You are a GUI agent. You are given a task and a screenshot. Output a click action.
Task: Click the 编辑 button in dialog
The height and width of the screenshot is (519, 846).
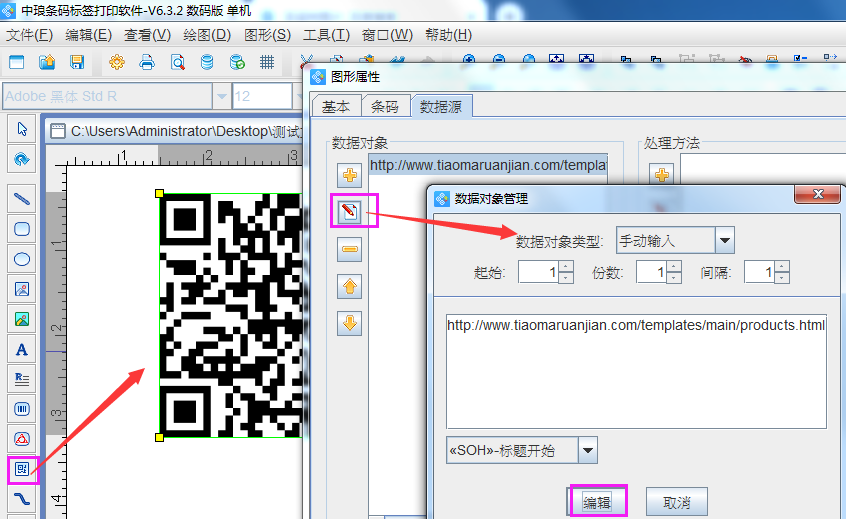tap(597, 502)
